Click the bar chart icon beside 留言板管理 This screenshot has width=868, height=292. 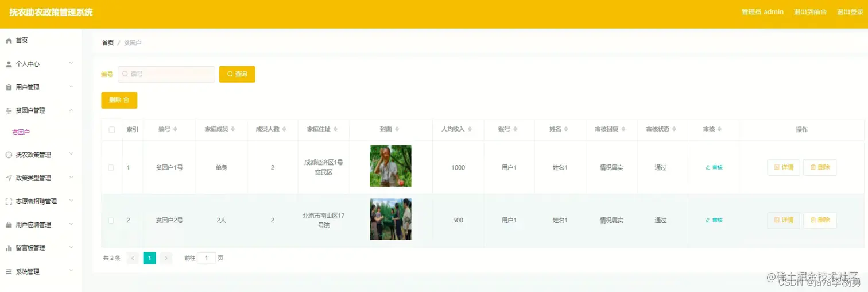(9, 248)
